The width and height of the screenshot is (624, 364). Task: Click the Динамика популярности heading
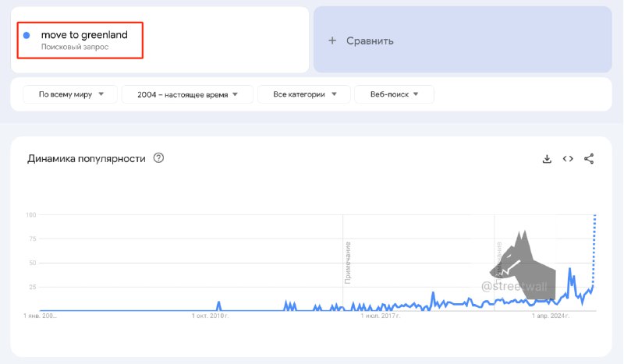pyautogui.click(x=87, y=158)
